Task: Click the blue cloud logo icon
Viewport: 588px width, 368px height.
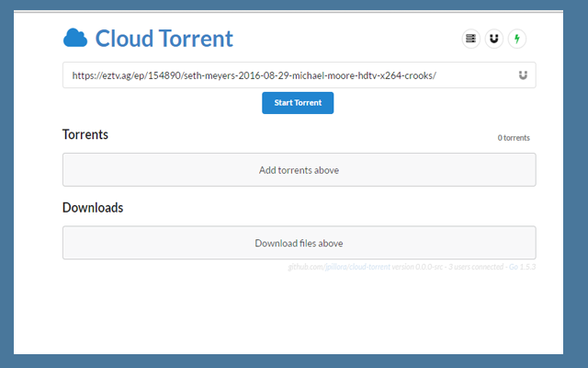Action: coord(75,38)
